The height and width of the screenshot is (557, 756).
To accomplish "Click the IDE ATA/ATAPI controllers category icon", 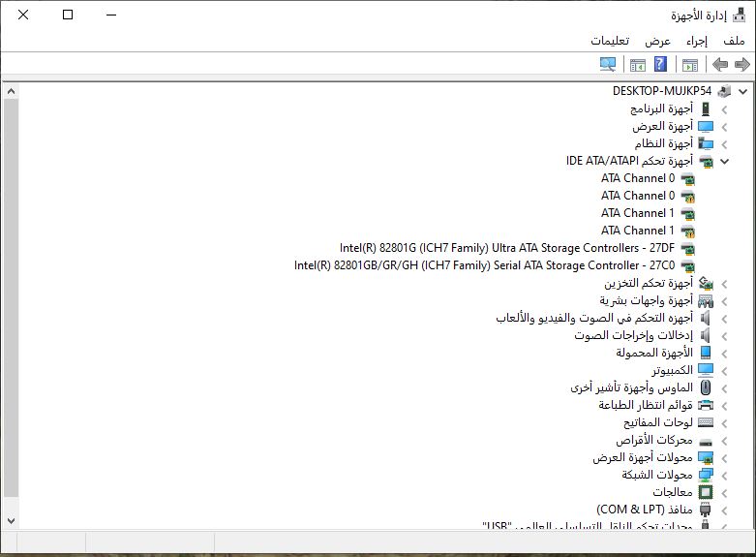I will pos(706,161).
